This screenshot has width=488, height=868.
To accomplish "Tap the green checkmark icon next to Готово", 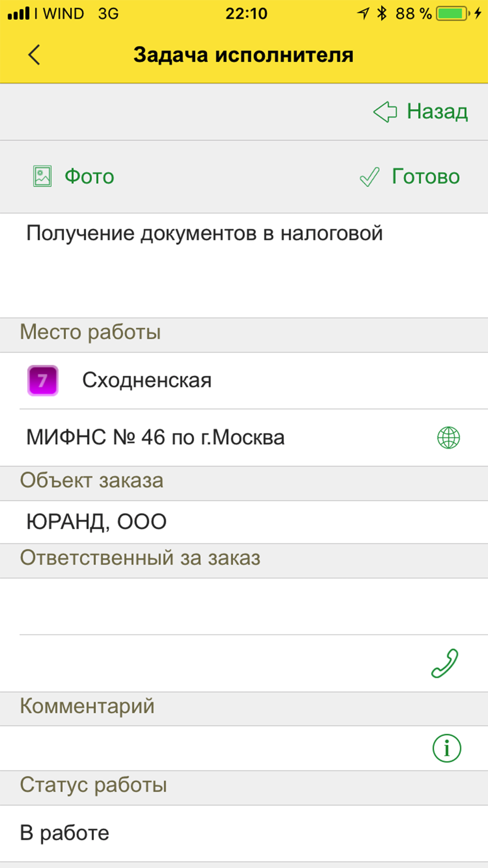I will click(369, 177).
